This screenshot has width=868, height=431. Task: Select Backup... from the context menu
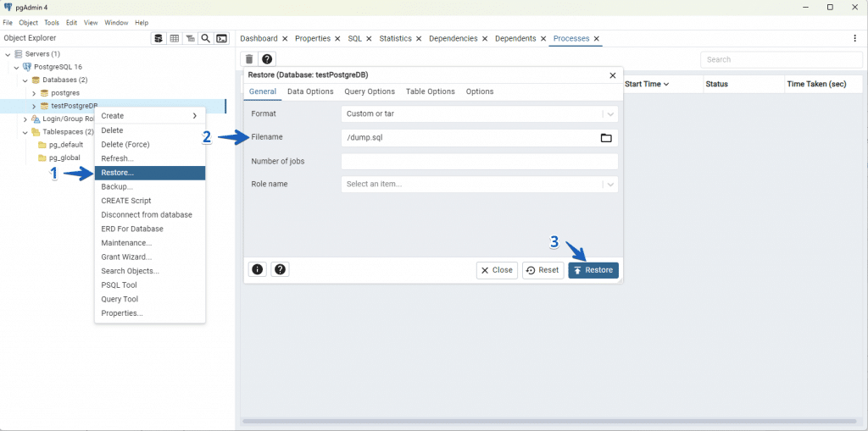[x=117, y=186]
